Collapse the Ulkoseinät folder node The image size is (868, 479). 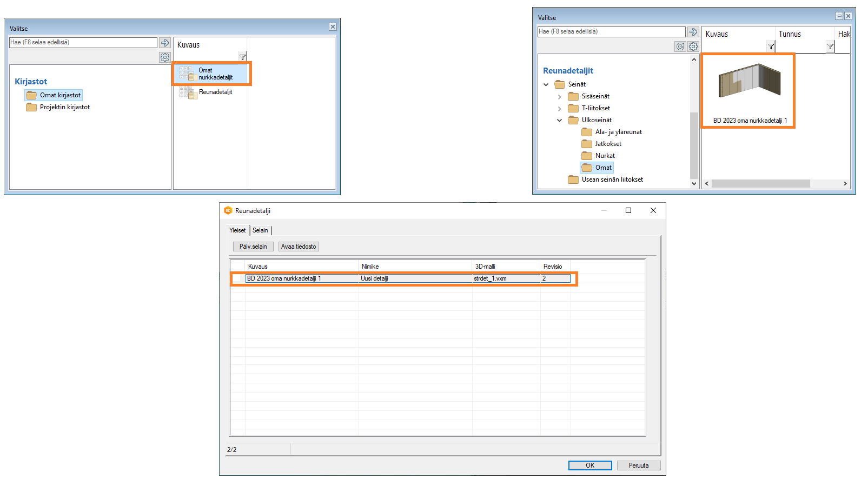pos(559,121)
